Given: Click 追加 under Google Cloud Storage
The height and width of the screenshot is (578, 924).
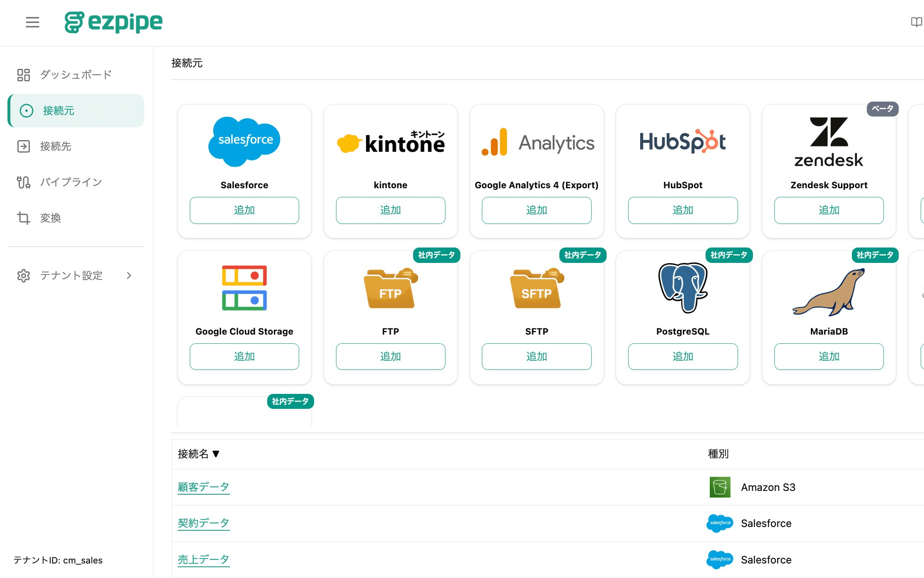Looking at the screenshot, I should 244,357.
